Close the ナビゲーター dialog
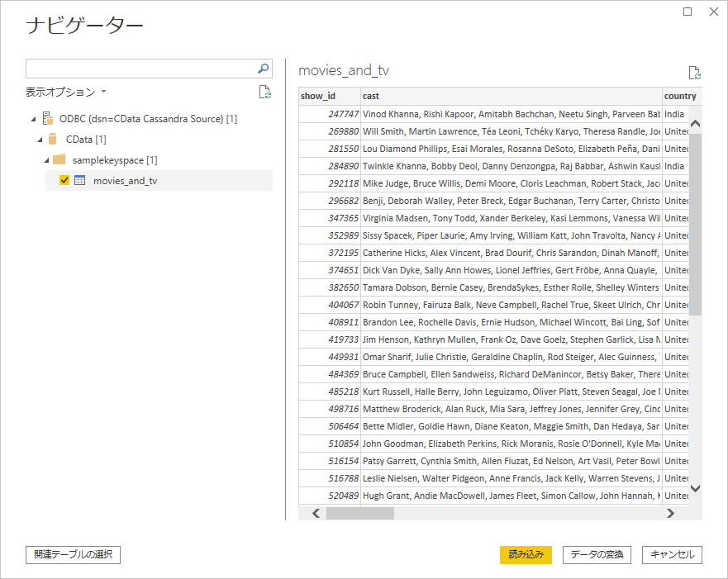The width and height of the screenshot is (728, 579). click(714, 12)
